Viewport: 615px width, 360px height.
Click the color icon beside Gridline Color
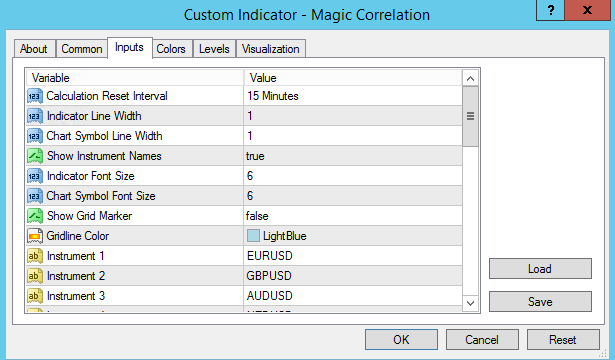click(x=35, y=236)
